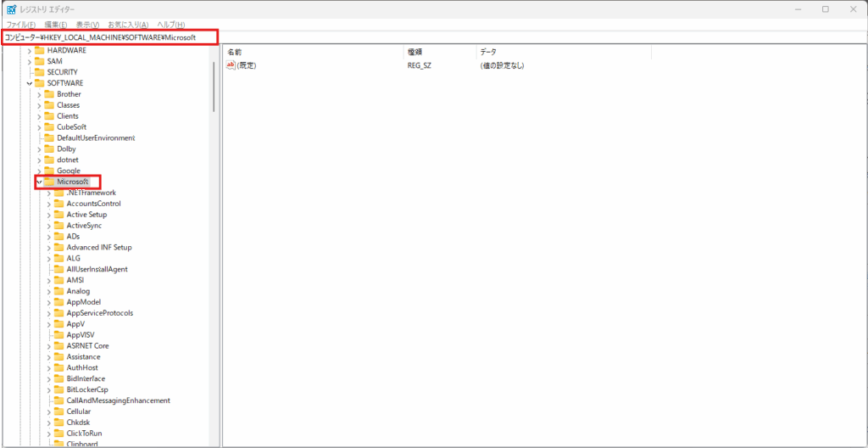Click the tree pane vertical scrollbar
Screen dimensions: 868x448
pos(214,86)
